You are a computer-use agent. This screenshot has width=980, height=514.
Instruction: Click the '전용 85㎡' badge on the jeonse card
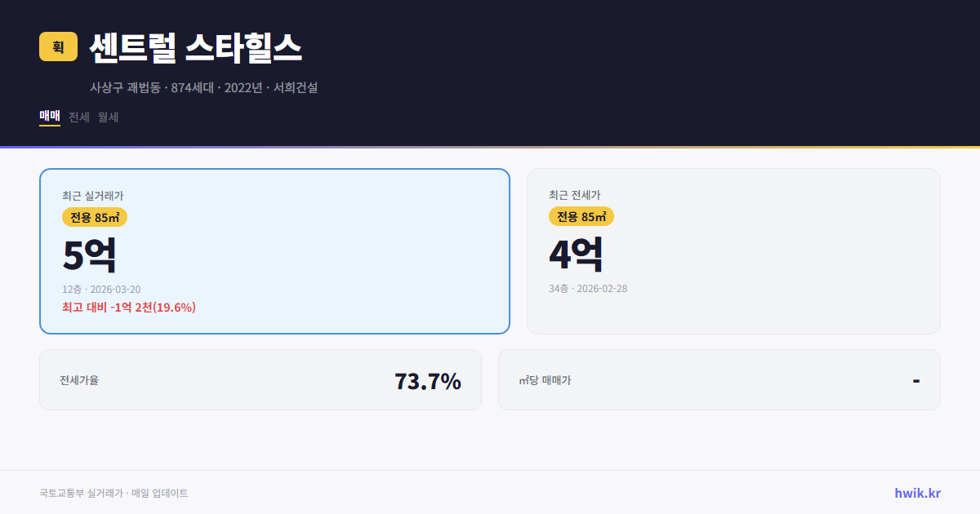coord(581,217)
